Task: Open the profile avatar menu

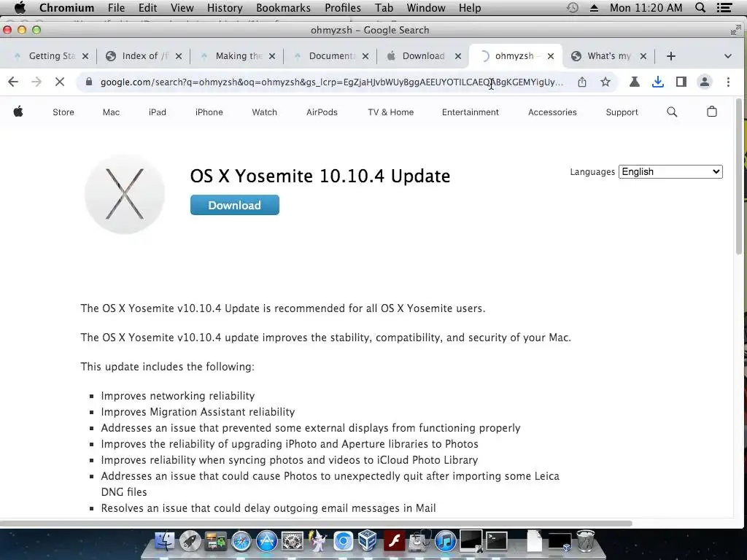Action: point(705,82)
